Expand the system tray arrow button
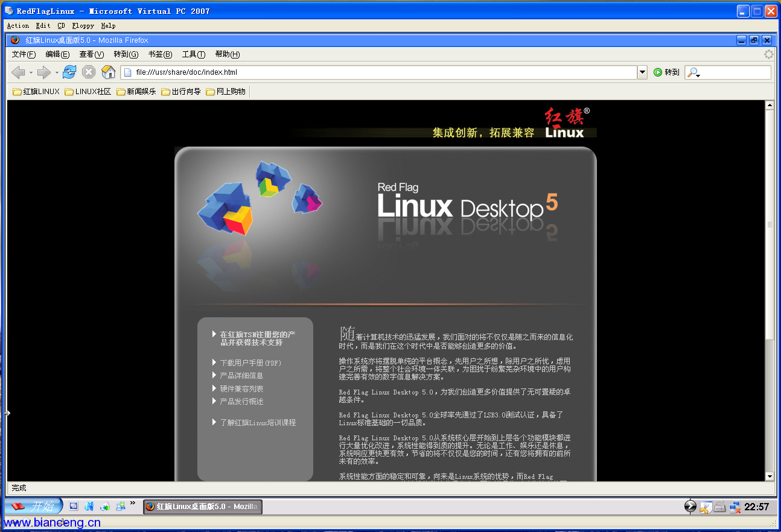This screenshot has width=781, height=532. point(690,507)
